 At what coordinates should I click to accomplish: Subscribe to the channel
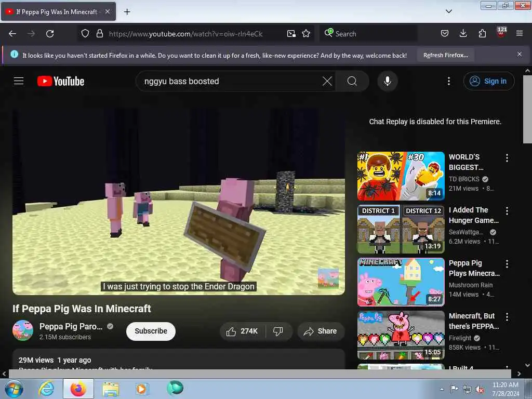[x=151, y=331]
